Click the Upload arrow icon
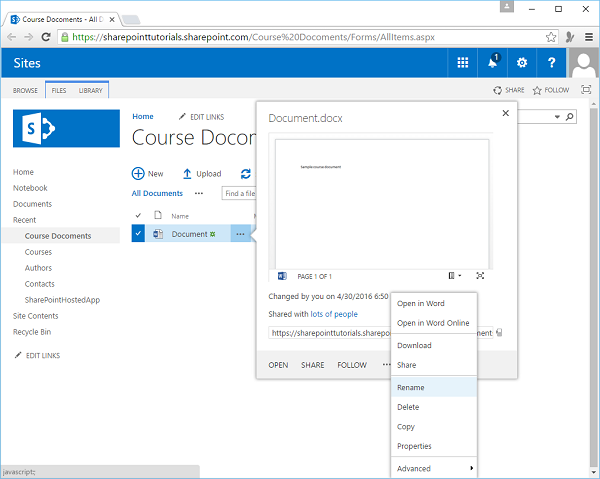Screen dimensions: 600x479 point(187,174)
